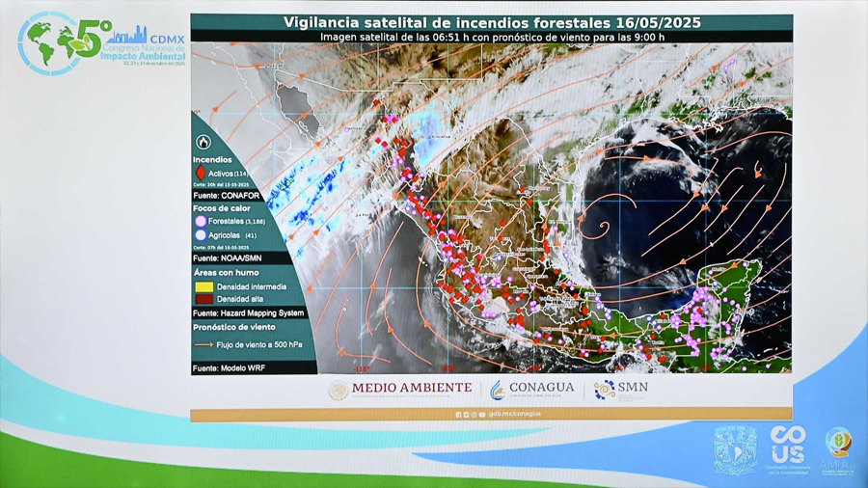Click the SMN logo
The image size is (868, 488).
tap(621, 389)
